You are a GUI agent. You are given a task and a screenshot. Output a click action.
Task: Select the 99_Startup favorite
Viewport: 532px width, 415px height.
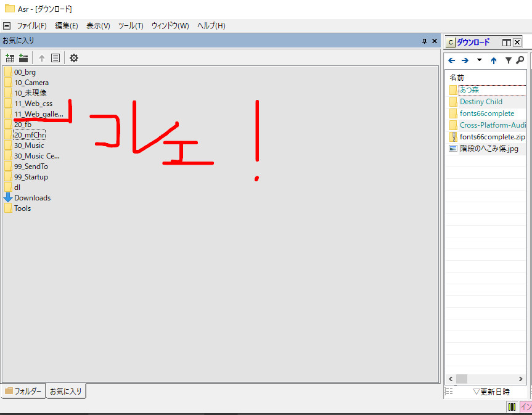pos(31,177)
